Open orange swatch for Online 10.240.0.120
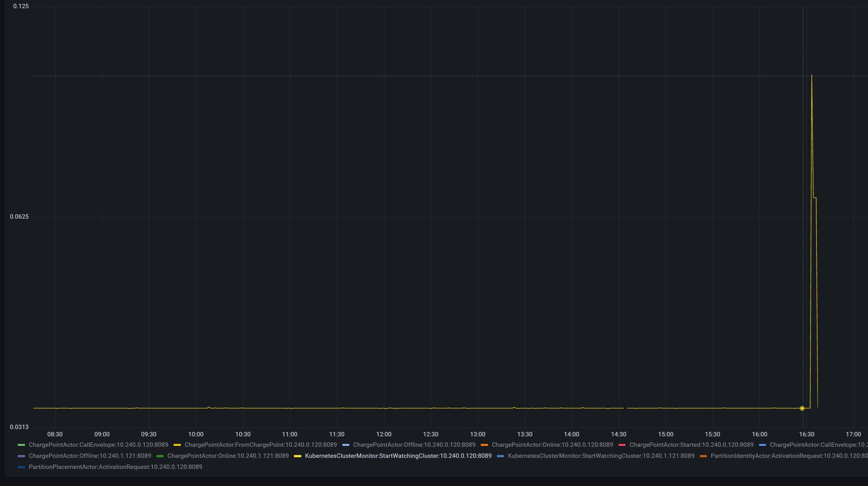Image resolution: width=868 pixels, height=486 pixels. point(484,445)
